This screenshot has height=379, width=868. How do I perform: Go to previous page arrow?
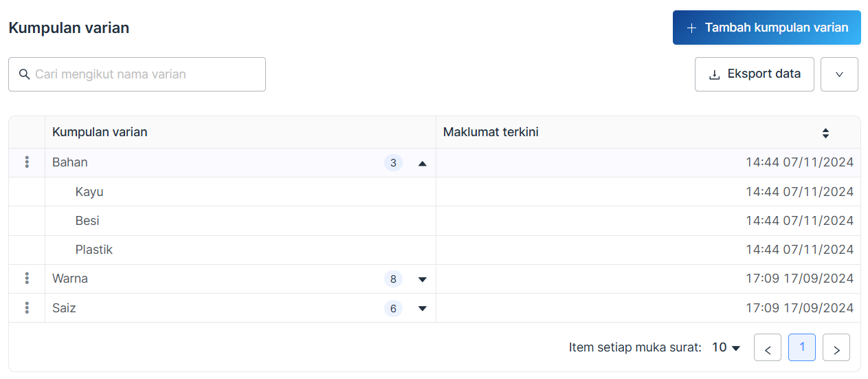pos(767,348)
